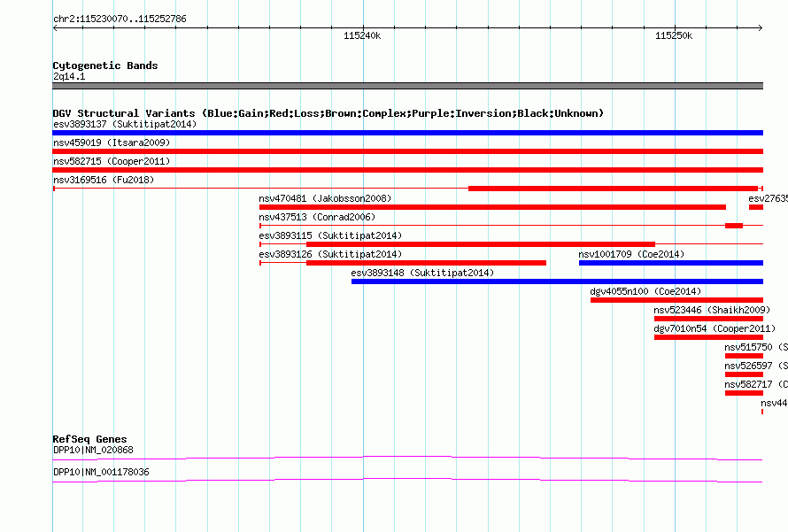Click the small red block of nsv437513
Viewport: 788px width, 532px height.
coord(734,226)
